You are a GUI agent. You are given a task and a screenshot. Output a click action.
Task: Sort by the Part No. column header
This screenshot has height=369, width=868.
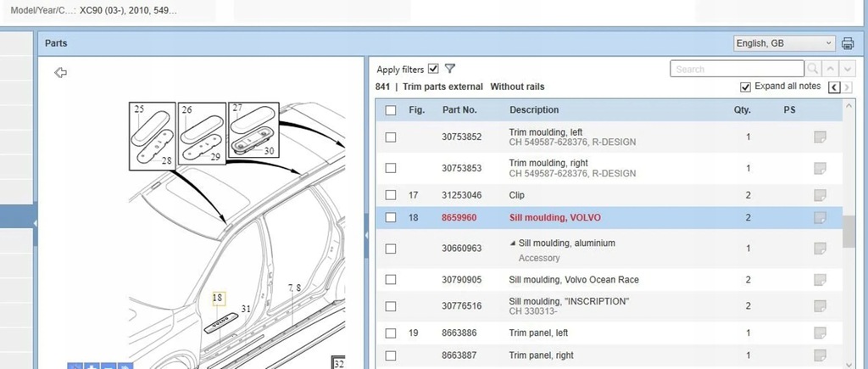tap(459, 109)
